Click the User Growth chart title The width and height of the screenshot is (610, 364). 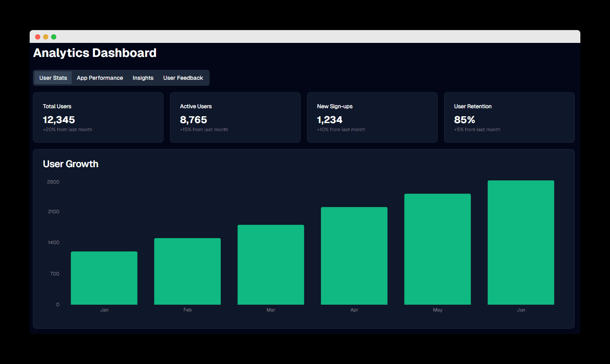71,164
